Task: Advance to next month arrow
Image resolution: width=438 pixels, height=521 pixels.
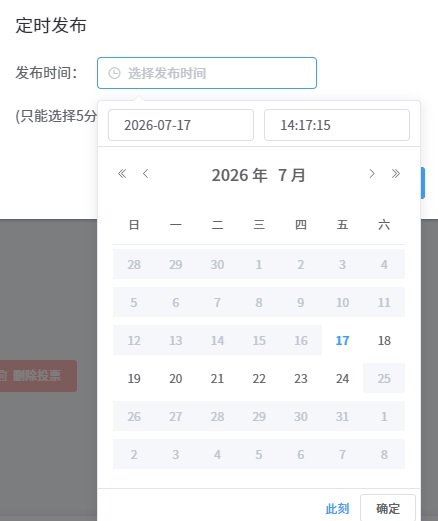Action: click(x=372, y=174)
